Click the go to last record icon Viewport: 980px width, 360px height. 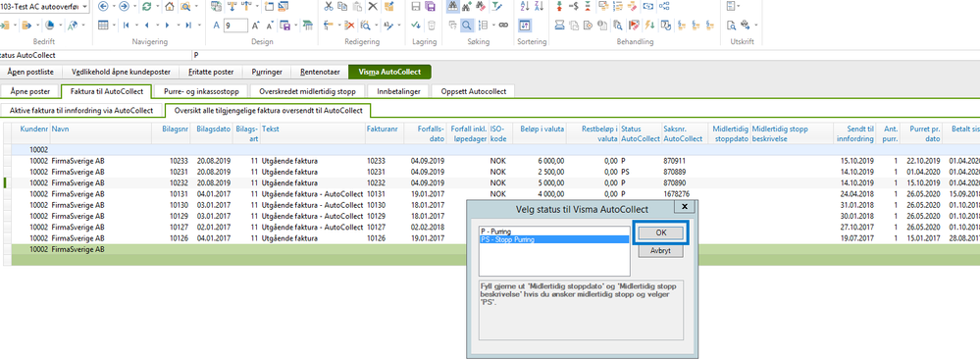click(x=188, y=26)
